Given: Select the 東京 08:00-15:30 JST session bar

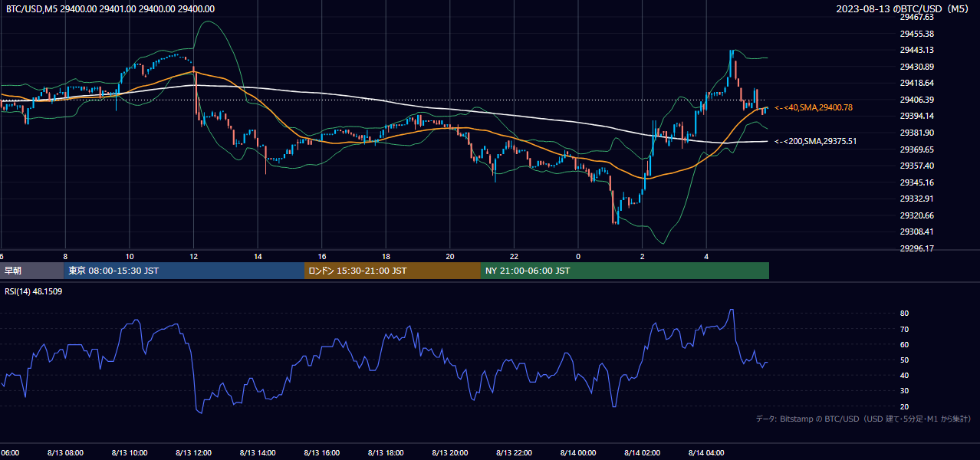Looking at the screenshot, I should click(184, 271).
